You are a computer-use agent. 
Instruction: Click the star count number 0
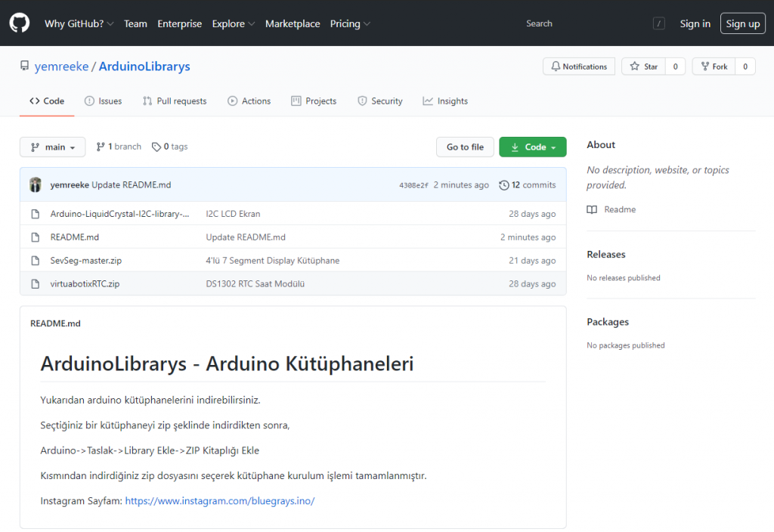pyautogui.click(x=675, y=66)
